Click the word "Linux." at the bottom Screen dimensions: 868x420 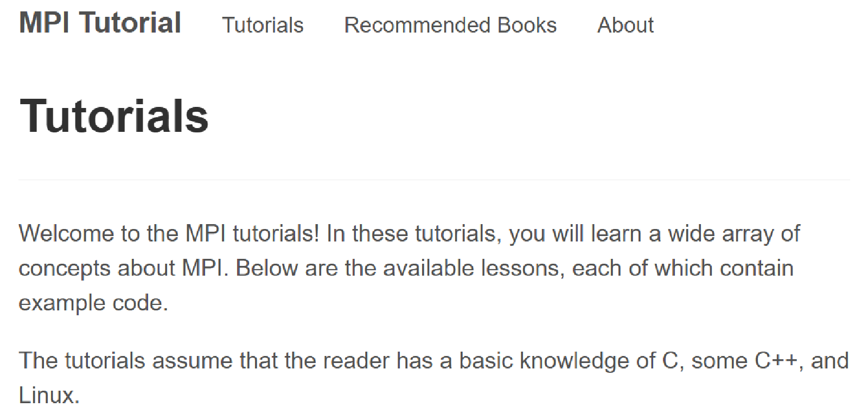[49, 395]
